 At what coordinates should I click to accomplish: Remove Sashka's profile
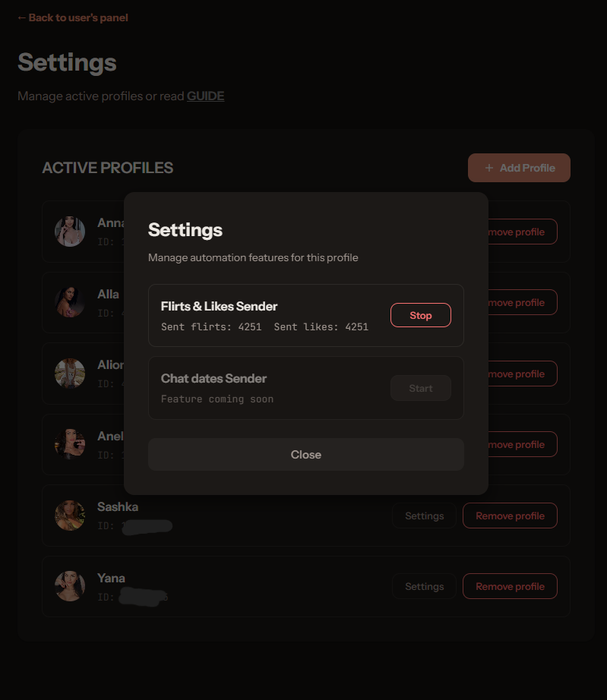(x=510, y=516)
